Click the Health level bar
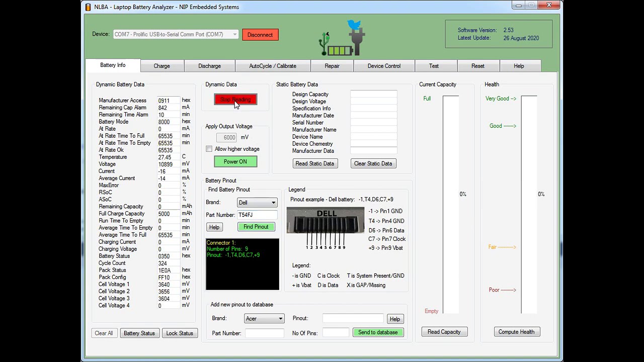This screenshot has height=362, width=644. (x=529, y=205)
